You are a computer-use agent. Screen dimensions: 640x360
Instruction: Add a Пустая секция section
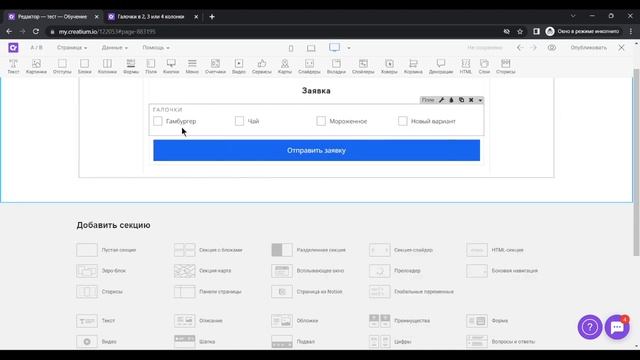pos(106,250)
